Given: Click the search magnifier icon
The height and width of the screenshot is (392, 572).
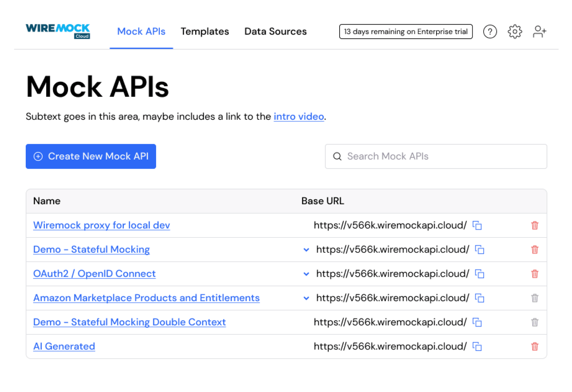Looking at the screenshot, I should (337, 156).
